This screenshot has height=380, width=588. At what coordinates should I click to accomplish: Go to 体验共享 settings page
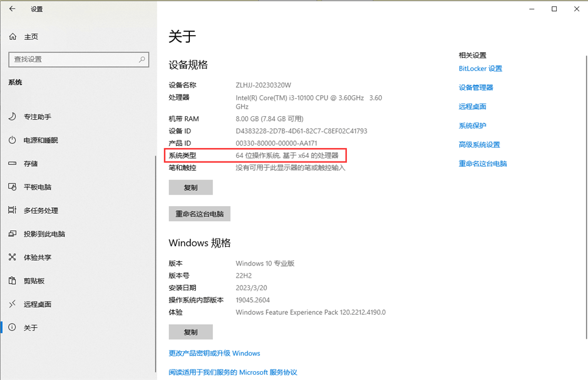pyautogui.click(x=37, y=257)
